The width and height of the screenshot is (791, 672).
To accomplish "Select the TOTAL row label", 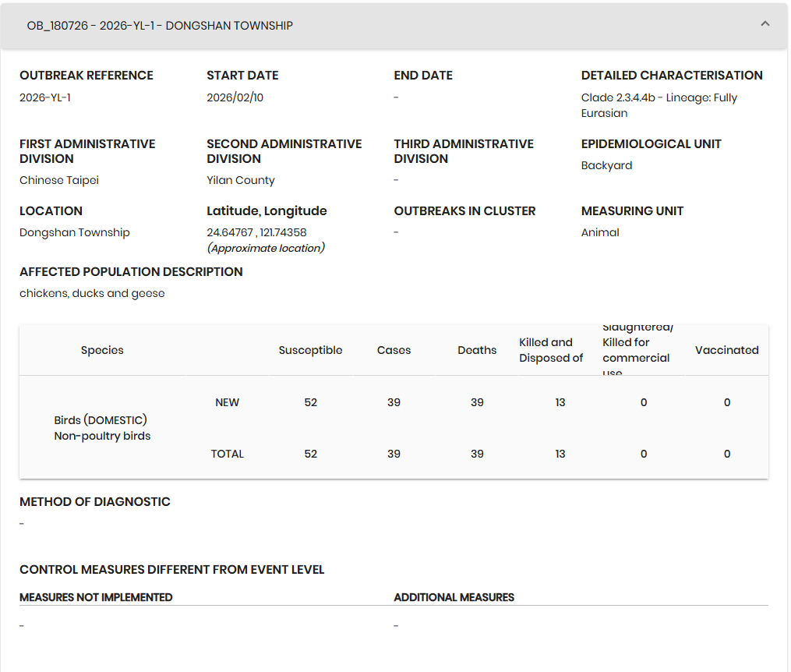I will 227,454.
